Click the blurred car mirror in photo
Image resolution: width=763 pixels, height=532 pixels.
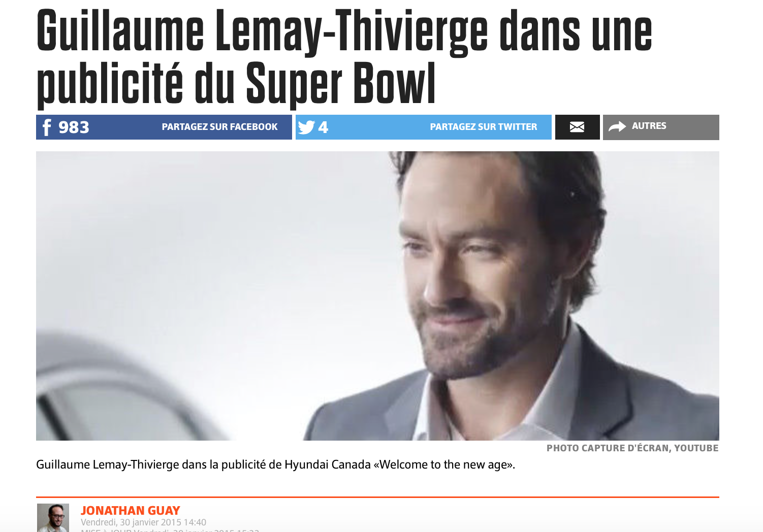click(x=122, y=386)
